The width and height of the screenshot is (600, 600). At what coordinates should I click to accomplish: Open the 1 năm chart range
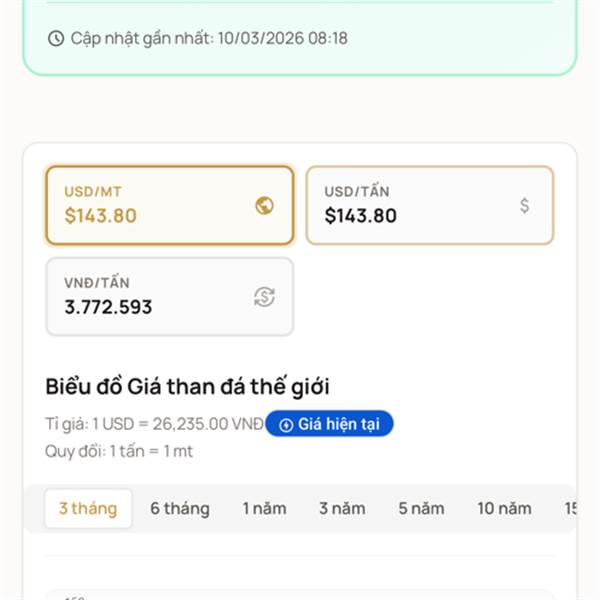[265, 509]
